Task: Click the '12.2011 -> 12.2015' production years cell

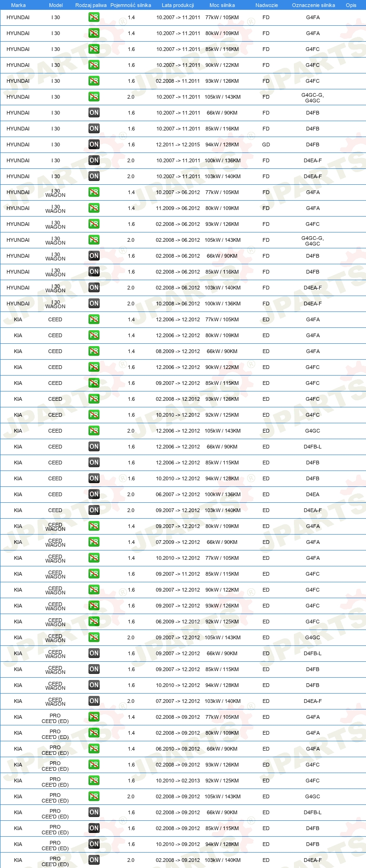Action: click(178, 145)
